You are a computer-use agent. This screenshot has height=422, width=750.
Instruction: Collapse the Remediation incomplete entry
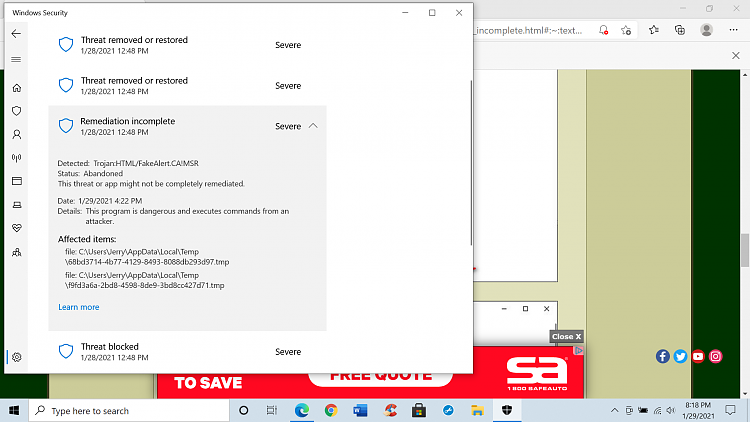tap(313, 126)
